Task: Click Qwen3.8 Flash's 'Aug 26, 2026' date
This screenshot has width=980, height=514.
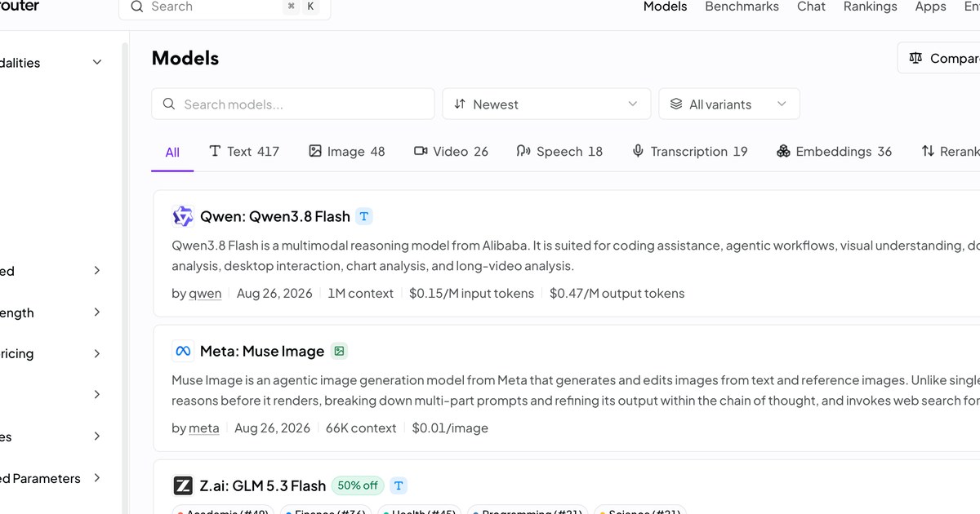Action: [x=274, y=294]
